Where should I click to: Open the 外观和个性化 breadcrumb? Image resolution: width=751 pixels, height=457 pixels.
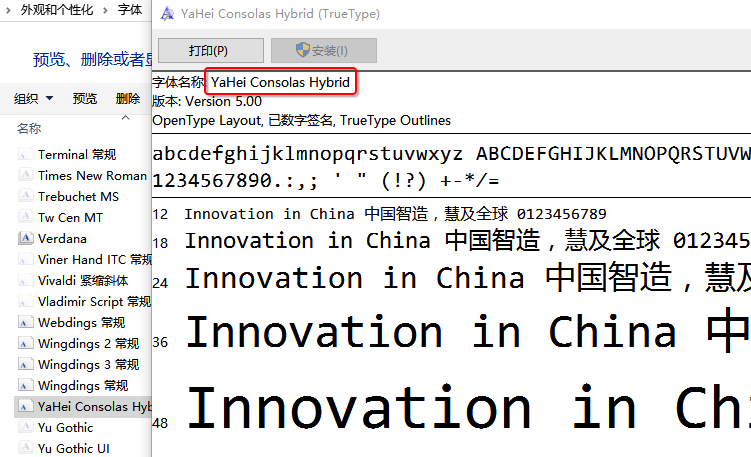[x=57, y=10]
